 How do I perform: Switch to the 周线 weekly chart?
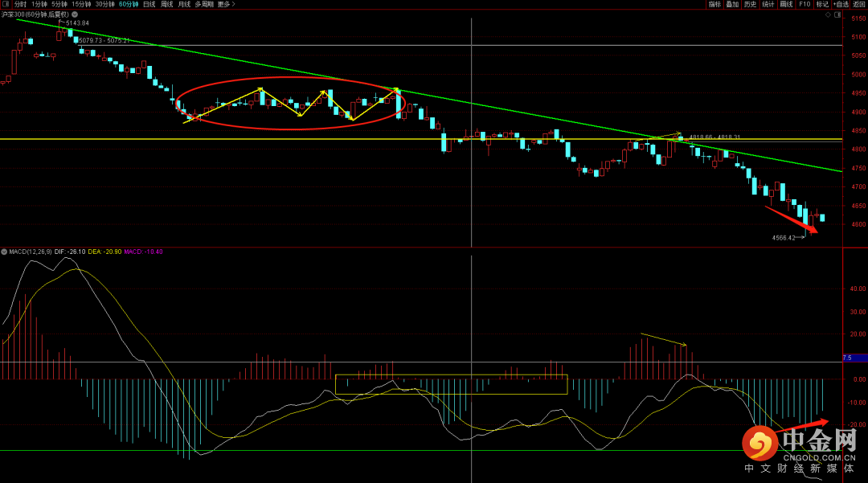[167, 4]
